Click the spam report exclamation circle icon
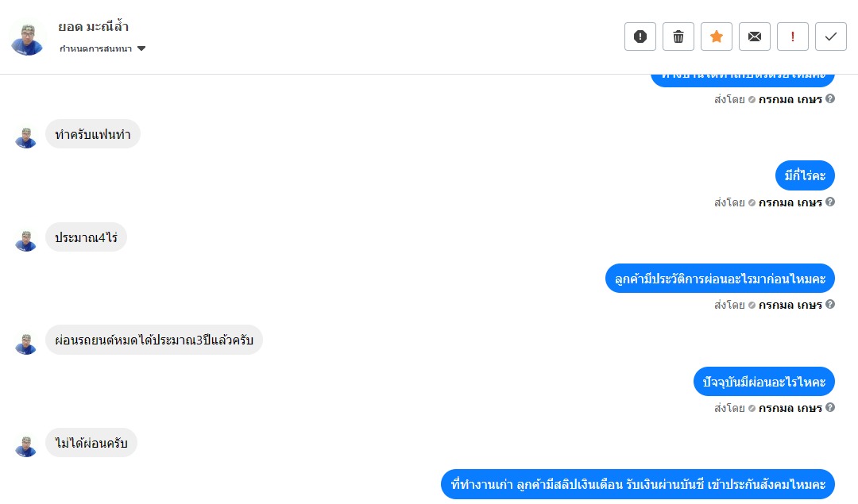The image size is (858, 504). 640,37
